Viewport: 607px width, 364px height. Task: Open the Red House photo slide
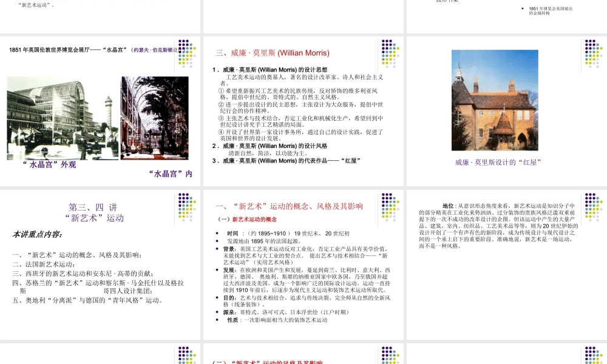click(507, 112)
